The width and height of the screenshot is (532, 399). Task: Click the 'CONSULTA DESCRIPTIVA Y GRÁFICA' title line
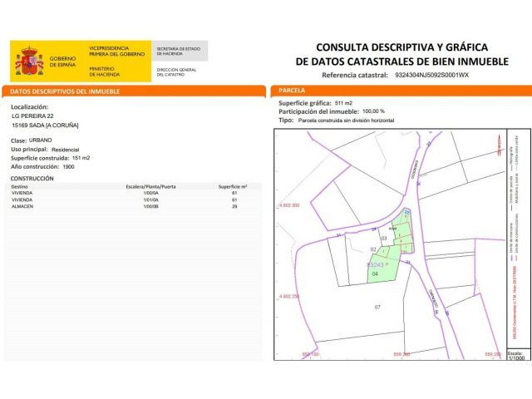(402, 47)
